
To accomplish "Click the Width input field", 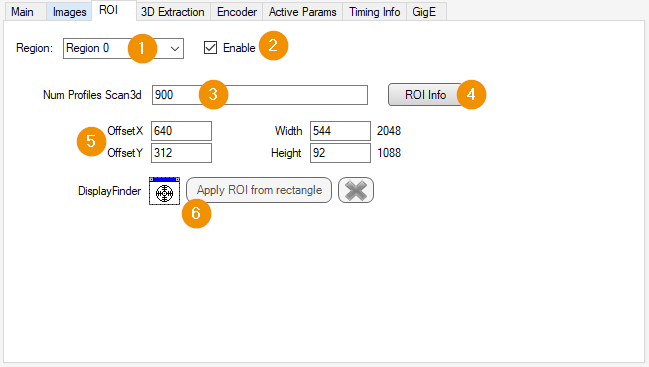I will [x=340, y=131].
